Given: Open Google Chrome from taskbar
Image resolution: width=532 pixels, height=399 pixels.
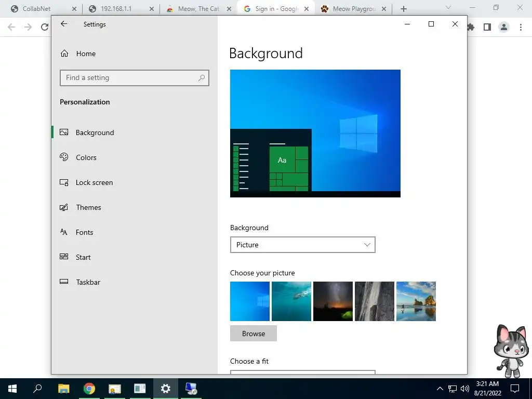Looking at the screenshot, I should (x=89, y=389).
